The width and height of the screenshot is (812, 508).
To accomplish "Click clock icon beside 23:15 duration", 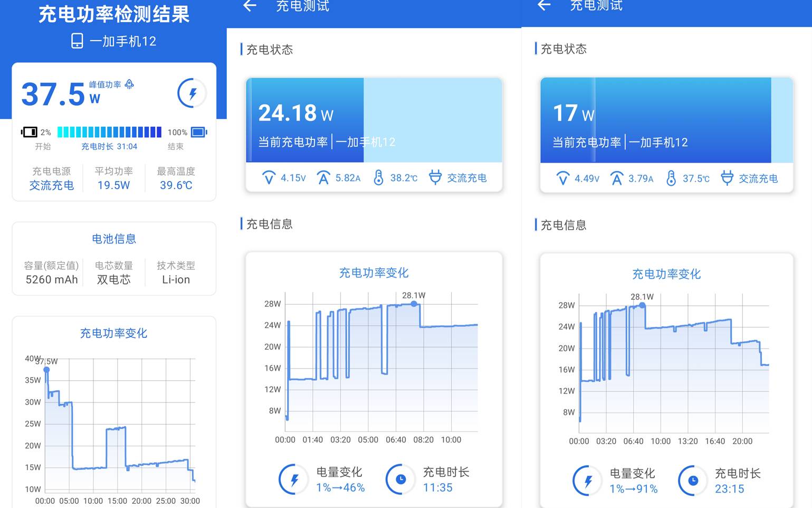I will click(x=693, y=481).
